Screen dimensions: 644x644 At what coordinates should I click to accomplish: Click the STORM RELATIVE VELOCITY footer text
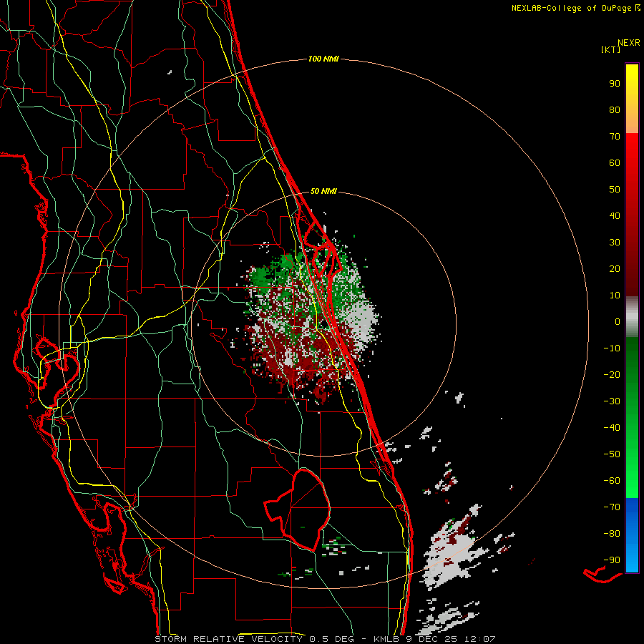pyautogui.click(x=228, y=639)
